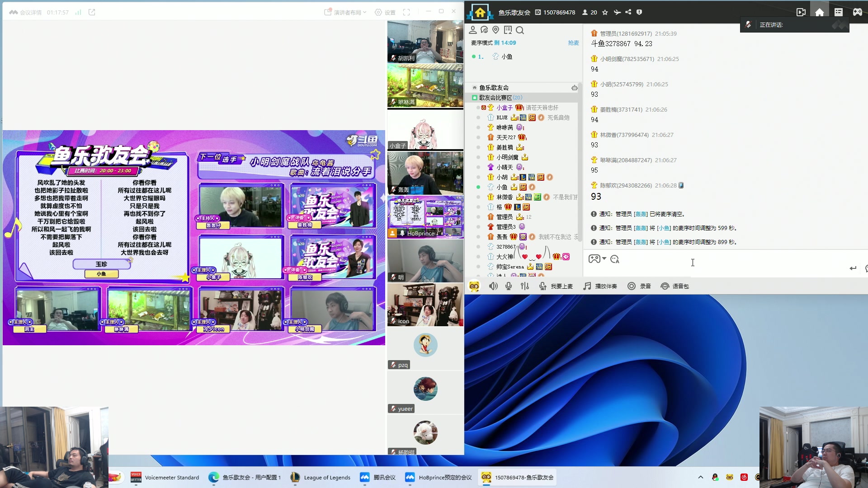
Task: Select the pzq participant tile
Action: pyautogui.click(x=425, y=348)
